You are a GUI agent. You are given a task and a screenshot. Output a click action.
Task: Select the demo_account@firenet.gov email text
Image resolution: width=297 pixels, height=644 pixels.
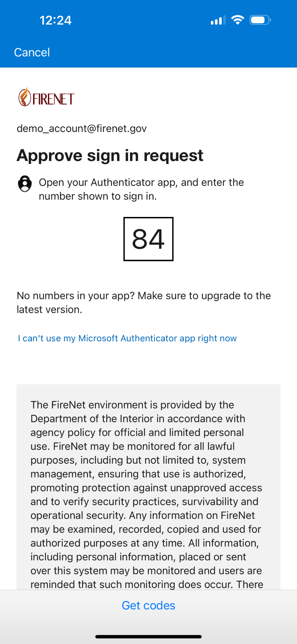(82, 128)
